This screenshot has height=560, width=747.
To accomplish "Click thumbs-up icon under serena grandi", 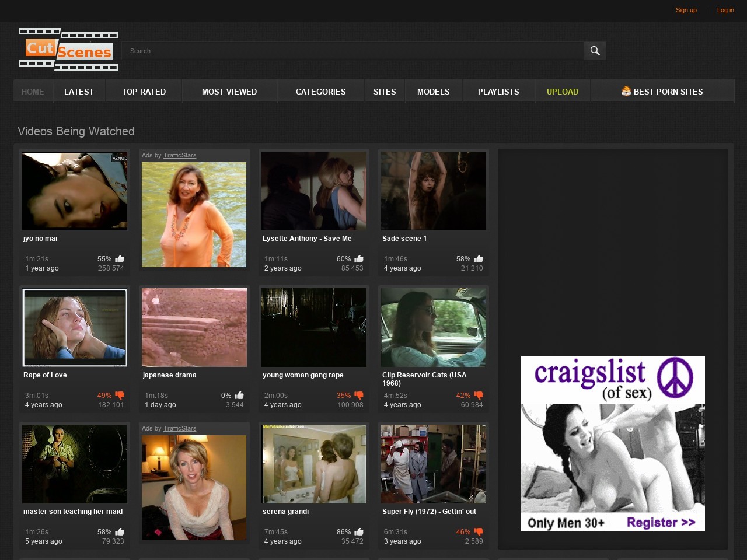I will (359, 532).
